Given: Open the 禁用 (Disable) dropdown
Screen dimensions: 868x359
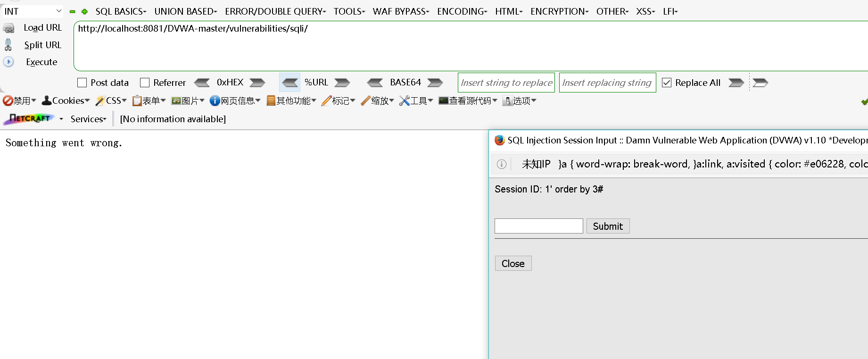Looking at the screenshot, I should tap(19, 100).
